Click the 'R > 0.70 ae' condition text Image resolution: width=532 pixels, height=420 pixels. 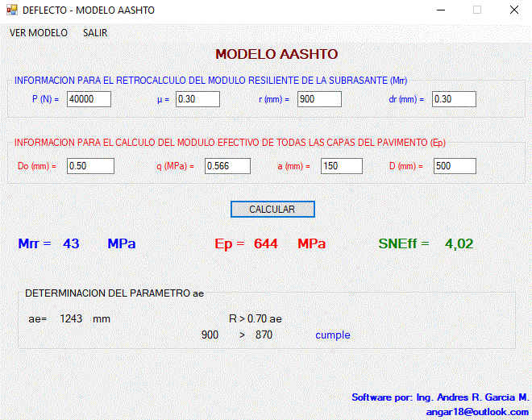click(256, 319)
